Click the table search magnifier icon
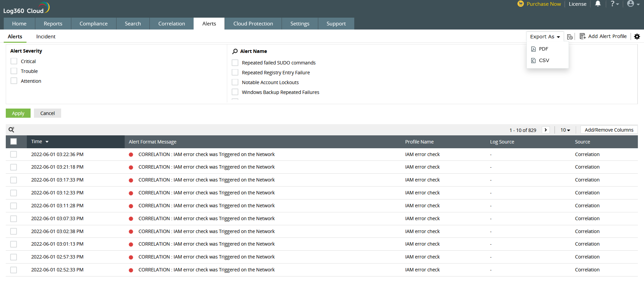The height and width of the screenshot is (287, 644). (11, 130)
